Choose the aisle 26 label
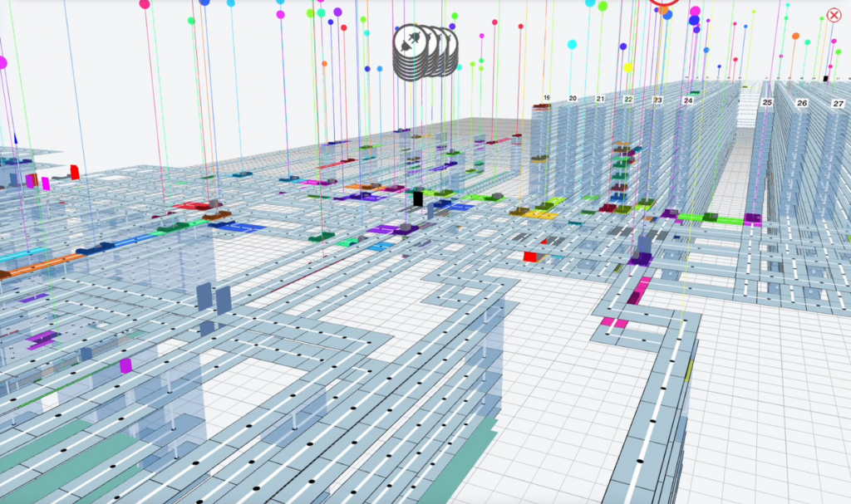The height and width of the screenshot is (504, 851). pyautogui.click(x=802, y=103)
